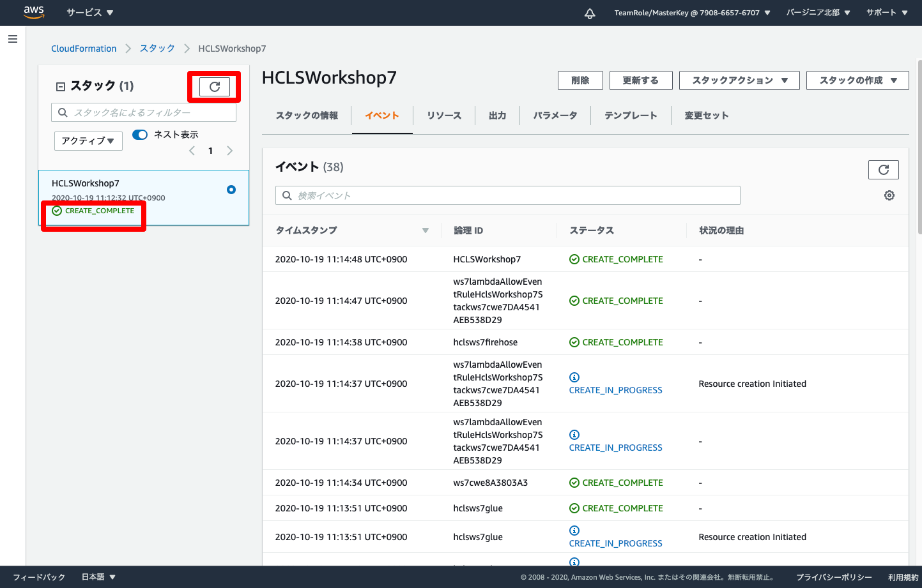Click page number 1 in stack pagination
The width and height of the screenshot is (922, 588).
[x=210, y=151]
